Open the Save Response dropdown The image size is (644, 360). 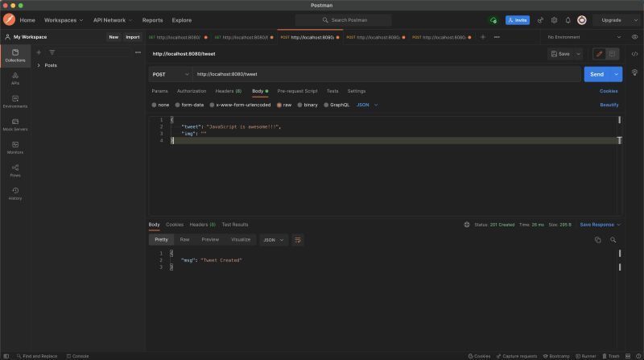pyautogui.click(x=600, y=225)
